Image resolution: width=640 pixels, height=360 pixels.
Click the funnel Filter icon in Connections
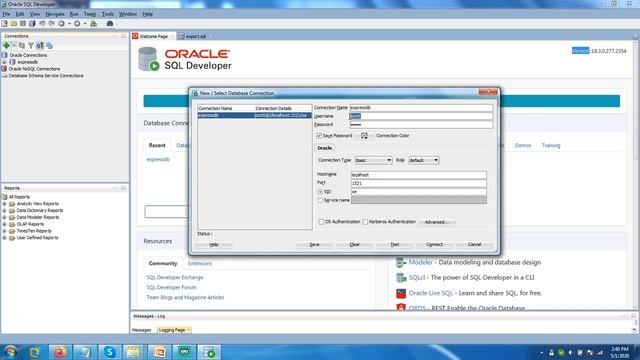[31, 45]
